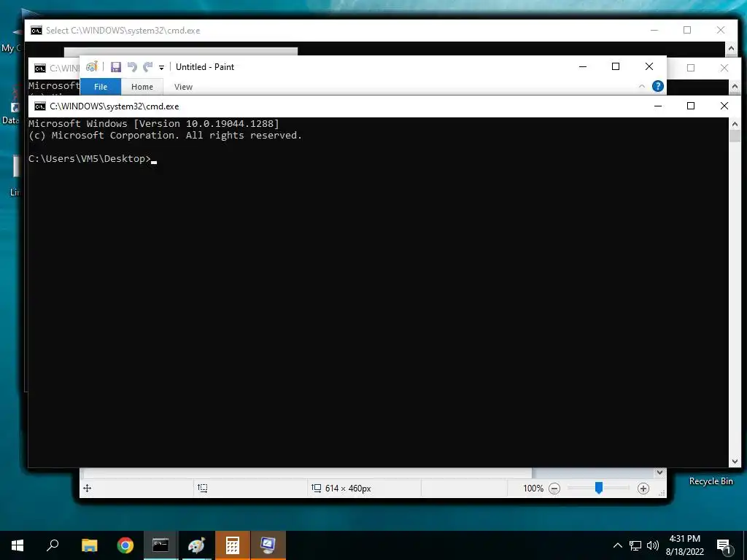Collapse the Paint ribbon with the chevron
747x560 pixels.
tap(642, 86)
